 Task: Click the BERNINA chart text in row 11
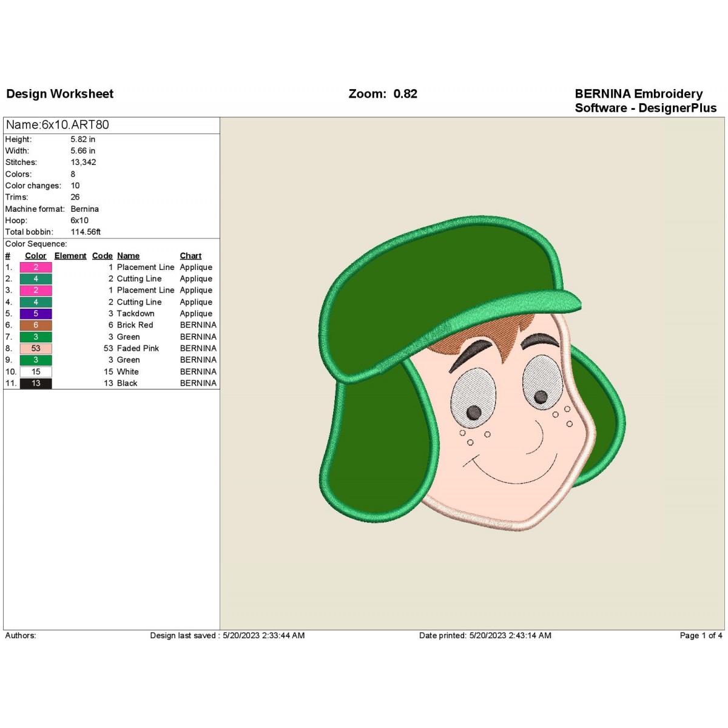198,383
